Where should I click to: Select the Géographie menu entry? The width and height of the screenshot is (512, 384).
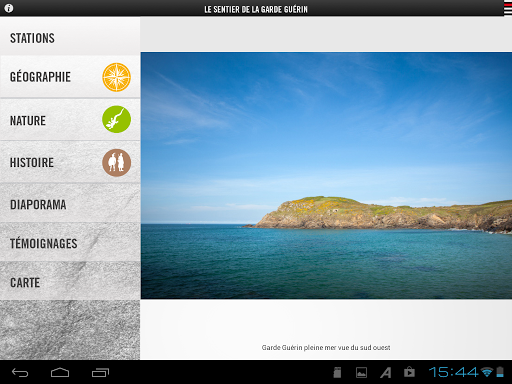70,77
